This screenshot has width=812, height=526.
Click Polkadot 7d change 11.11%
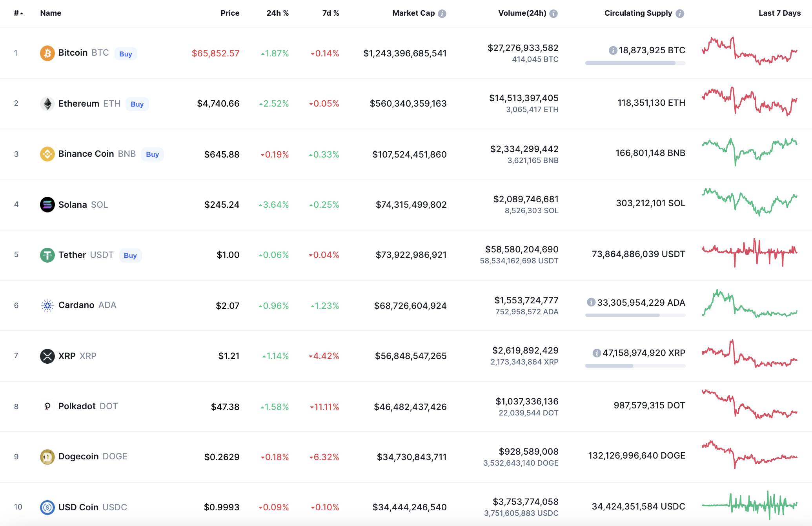click(324, 407)
